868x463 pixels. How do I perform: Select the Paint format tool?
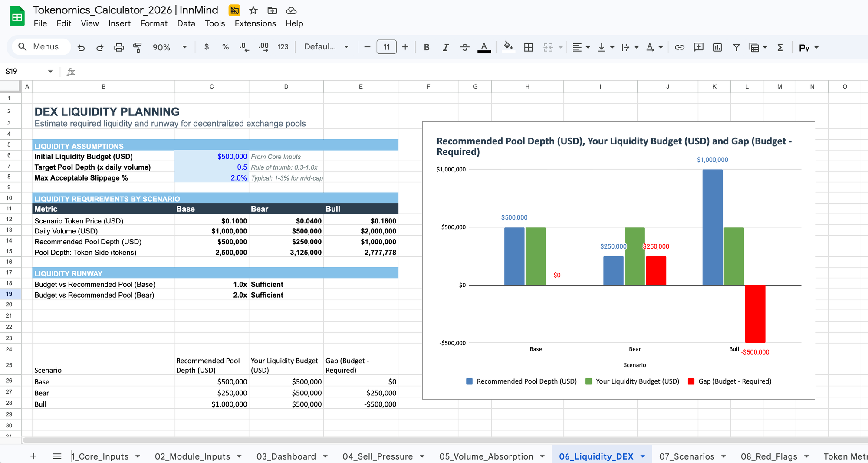[x=138, y=47]
